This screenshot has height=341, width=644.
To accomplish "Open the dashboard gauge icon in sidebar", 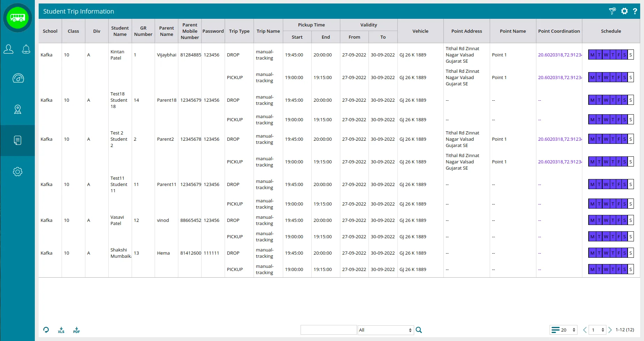I will tap(18, 78).
